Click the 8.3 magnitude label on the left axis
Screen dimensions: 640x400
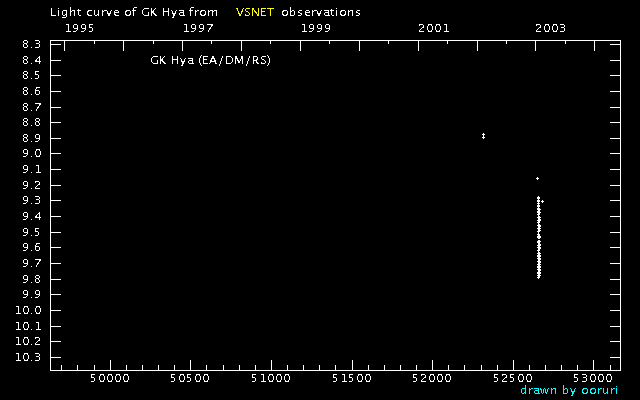32,44
